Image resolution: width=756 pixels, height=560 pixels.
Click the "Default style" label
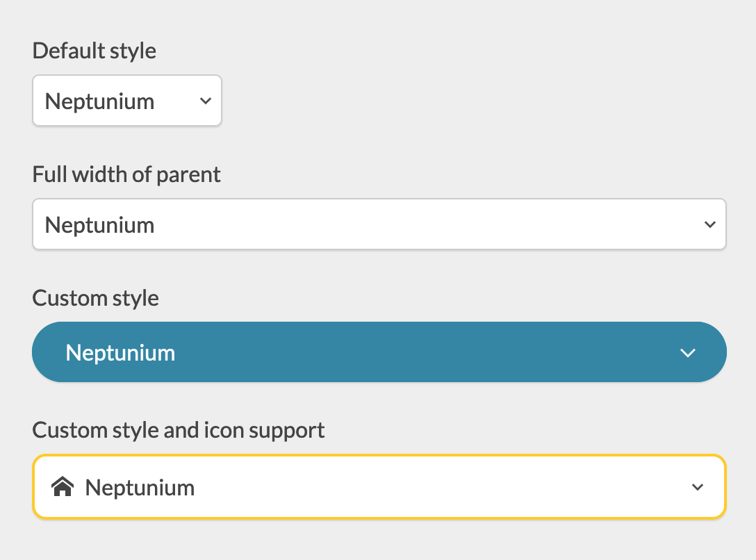pos(94,51)
